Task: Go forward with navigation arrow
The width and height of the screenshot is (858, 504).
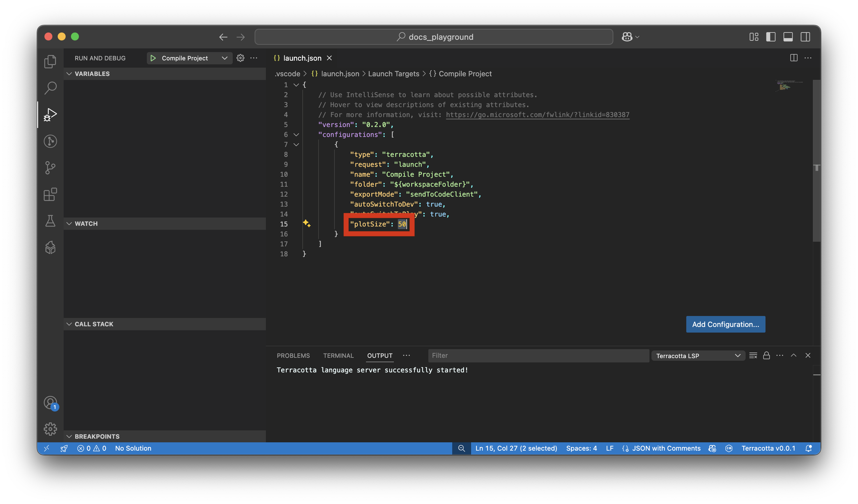Action: 241,37
